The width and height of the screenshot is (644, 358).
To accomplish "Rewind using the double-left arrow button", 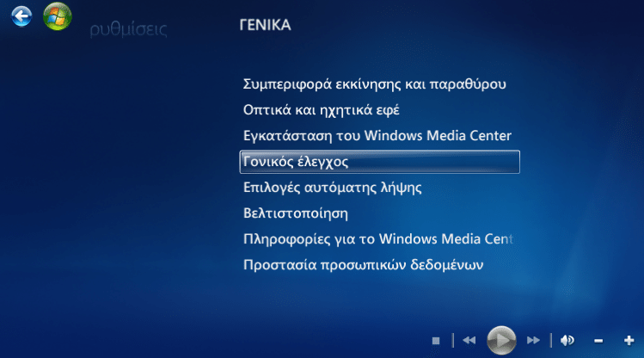I will [x=469, y=340].
